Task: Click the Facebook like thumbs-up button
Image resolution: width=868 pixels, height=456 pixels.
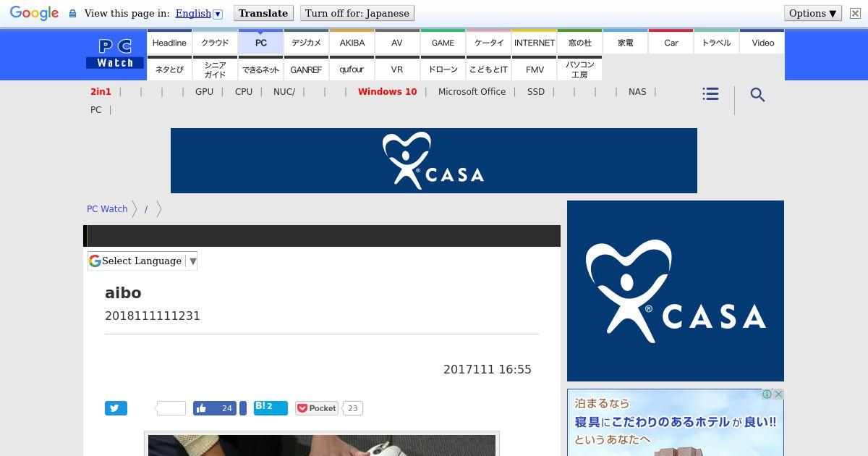Action: coord(215,408)
